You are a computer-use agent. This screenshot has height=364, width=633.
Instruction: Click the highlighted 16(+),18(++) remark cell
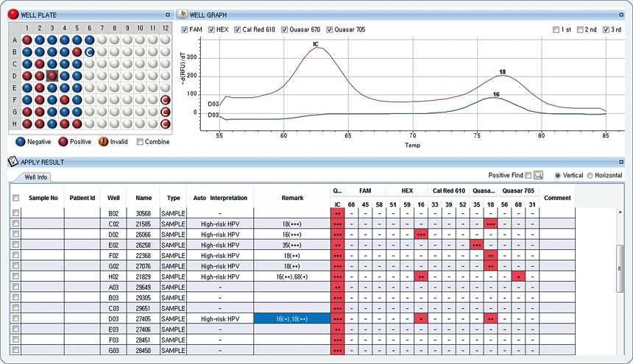pos(292,319)
